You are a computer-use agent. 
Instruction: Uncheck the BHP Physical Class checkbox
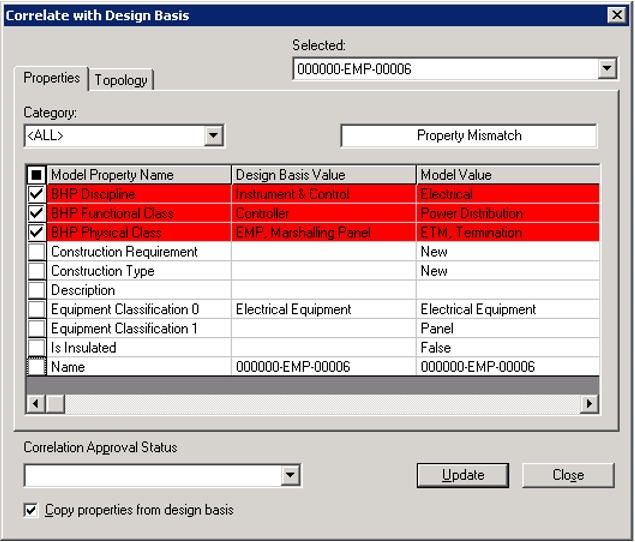[36, 232]
